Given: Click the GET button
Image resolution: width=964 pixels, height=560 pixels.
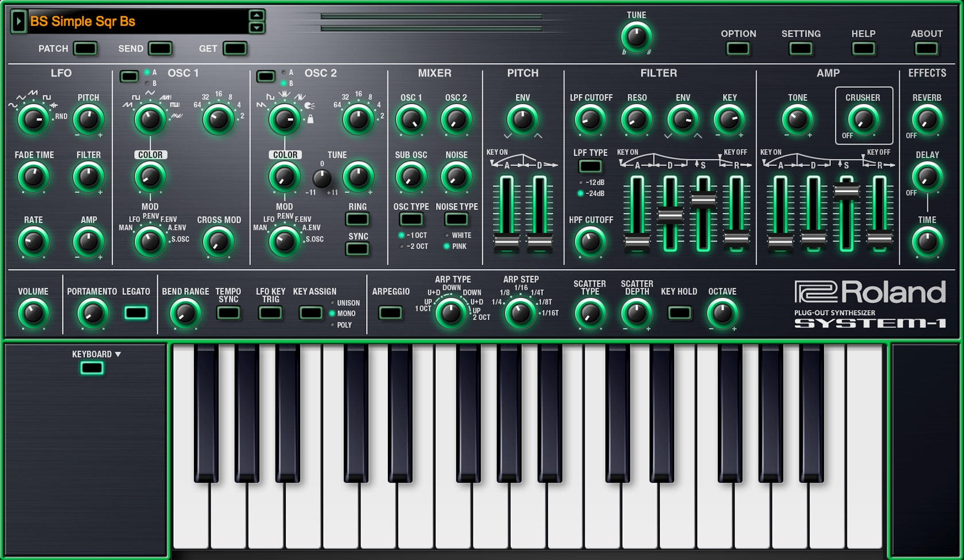Looking at the screenshot, I should [x=234, y=49].
